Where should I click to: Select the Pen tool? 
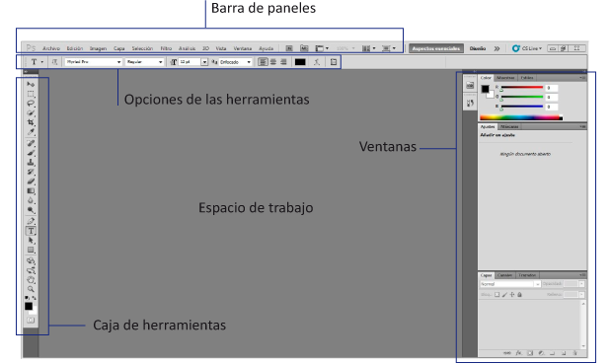click(31, 221)
